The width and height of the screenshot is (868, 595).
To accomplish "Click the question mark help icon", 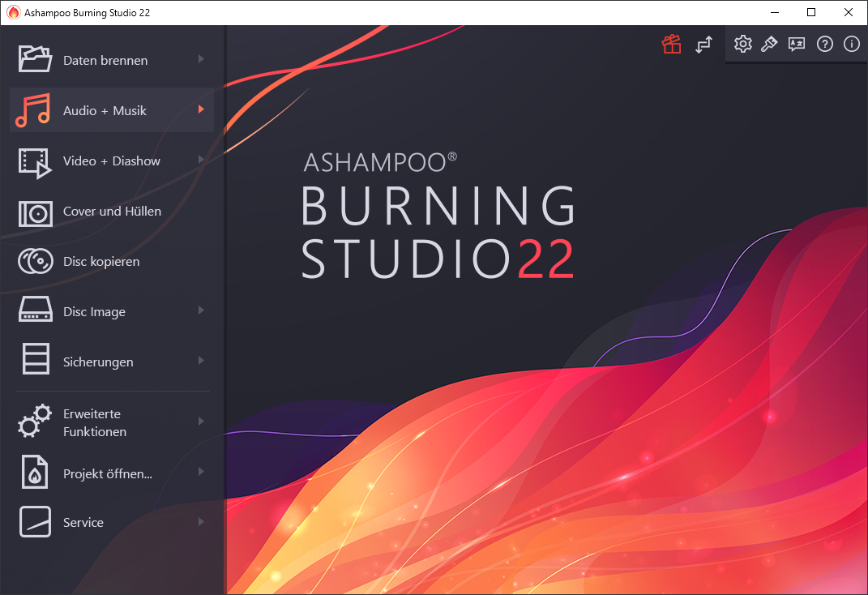I will [x=824, y=44].
